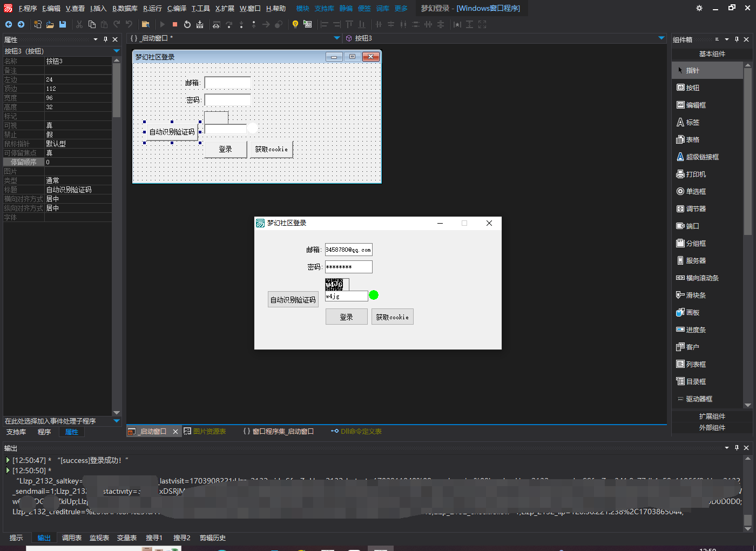Open the 按钮3（按钮） object selector dropdown

[116, 51]
